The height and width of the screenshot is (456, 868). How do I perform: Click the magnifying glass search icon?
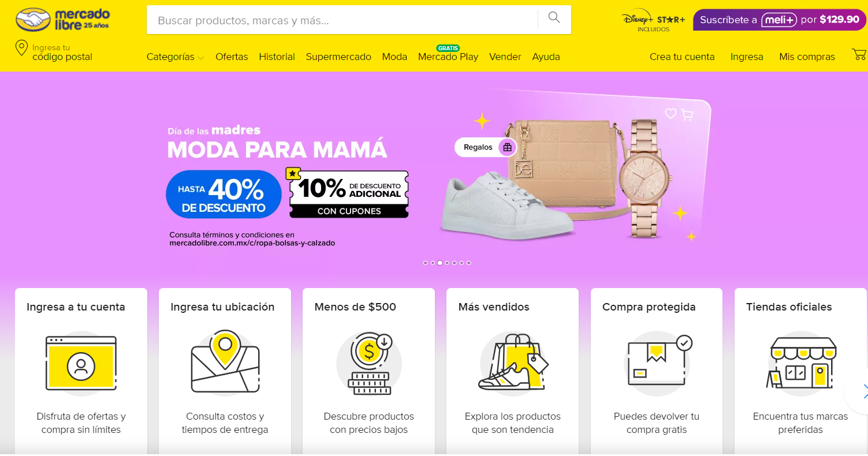(x=554, y=18)
